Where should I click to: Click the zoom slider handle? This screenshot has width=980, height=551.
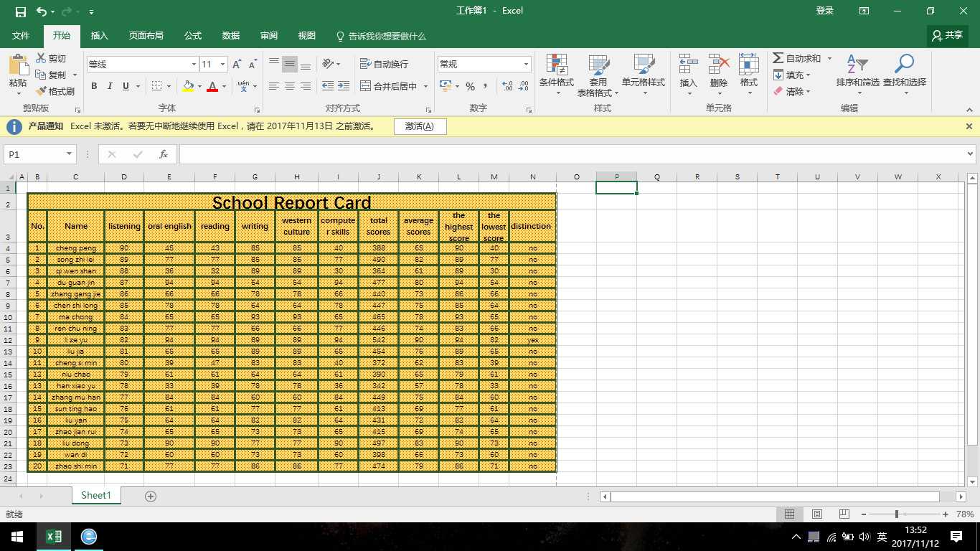pyautogui.click(x=896, y=514)
